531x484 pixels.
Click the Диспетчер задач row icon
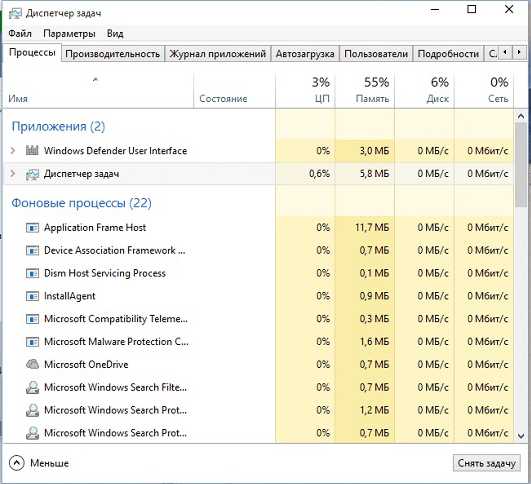coord(32,174)
